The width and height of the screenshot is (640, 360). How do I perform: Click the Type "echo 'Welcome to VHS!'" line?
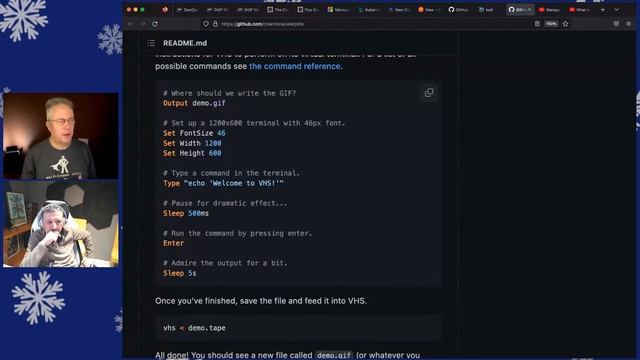(x=223, y=183)
